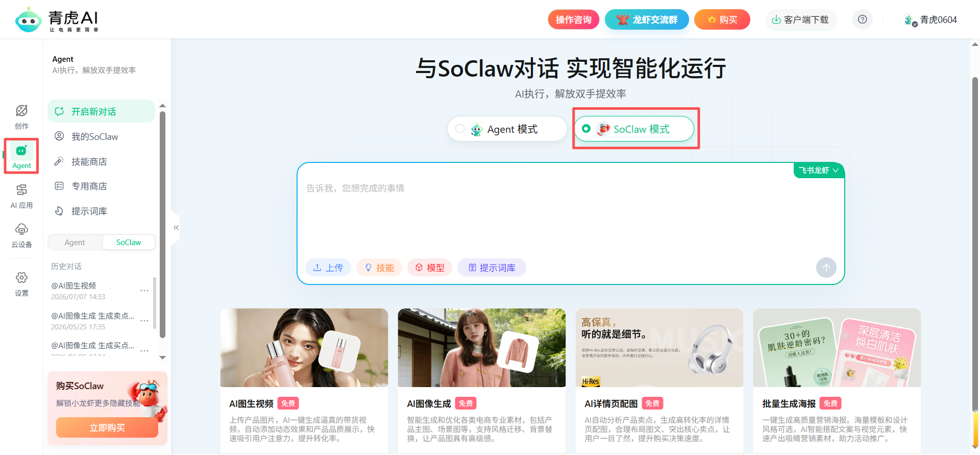
Task: Click the AI图生视频 card title
Action: (252, 403)
